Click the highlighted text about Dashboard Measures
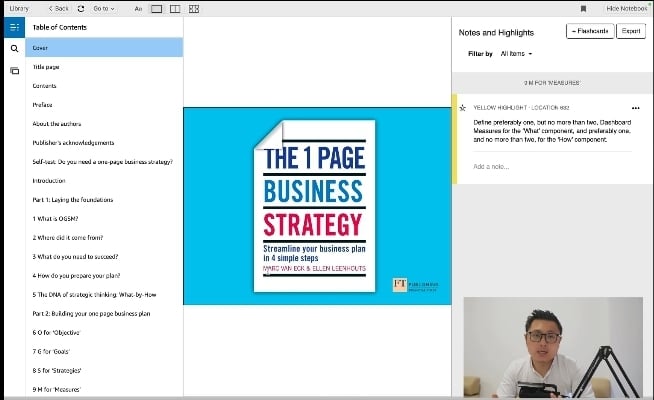654x400 pixels. (552, 131)
